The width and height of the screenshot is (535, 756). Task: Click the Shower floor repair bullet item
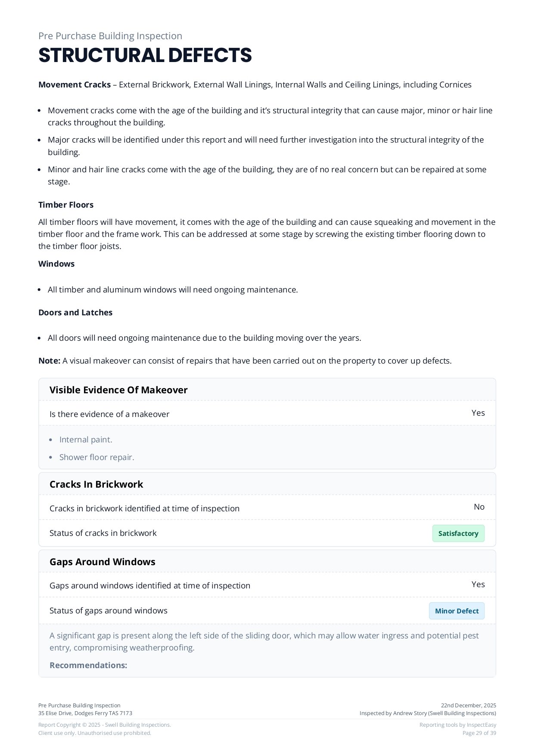coord(96,457)
